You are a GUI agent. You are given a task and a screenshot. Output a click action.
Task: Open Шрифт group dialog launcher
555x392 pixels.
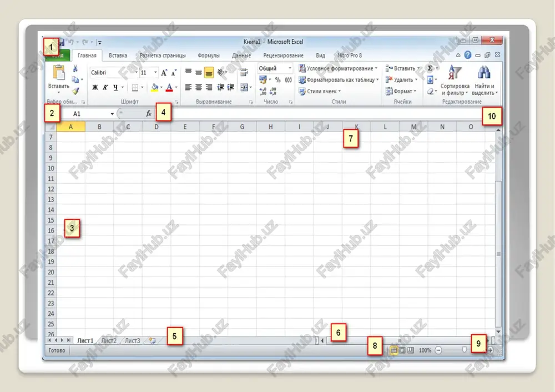[176, 102]
